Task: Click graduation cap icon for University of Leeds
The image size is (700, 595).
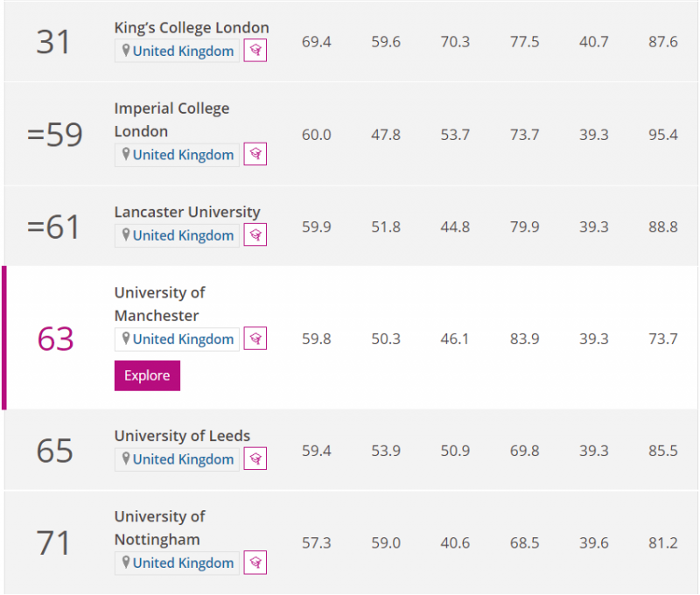Action: click(255, 458)
